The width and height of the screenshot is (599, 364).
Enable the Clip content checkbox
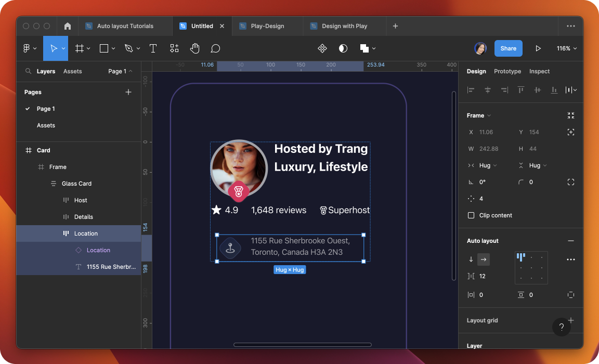click(x=471, y=215)
